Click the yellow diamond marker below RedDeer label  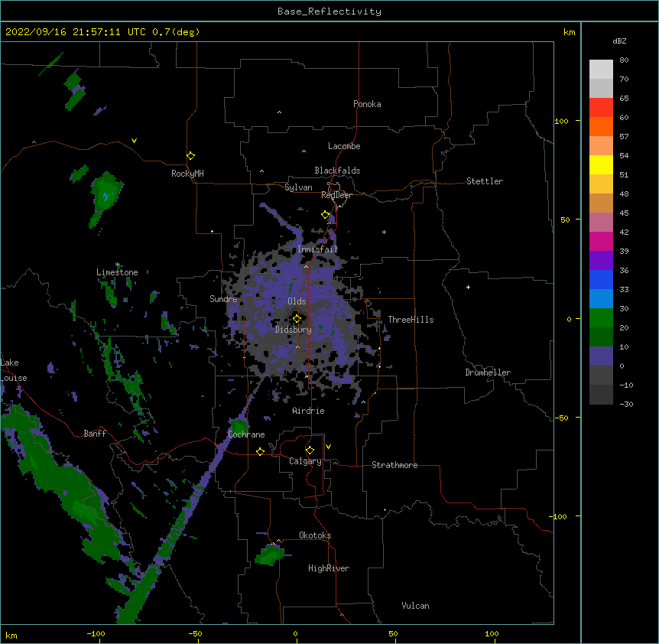[x=326, y=215]
